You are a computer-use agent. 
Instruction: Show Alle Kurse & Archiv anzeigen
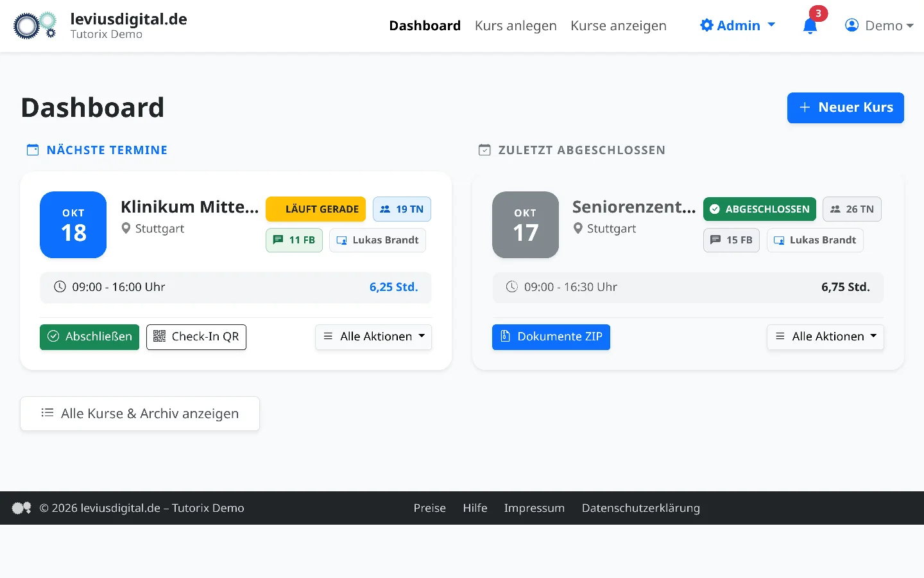(140, 414)
